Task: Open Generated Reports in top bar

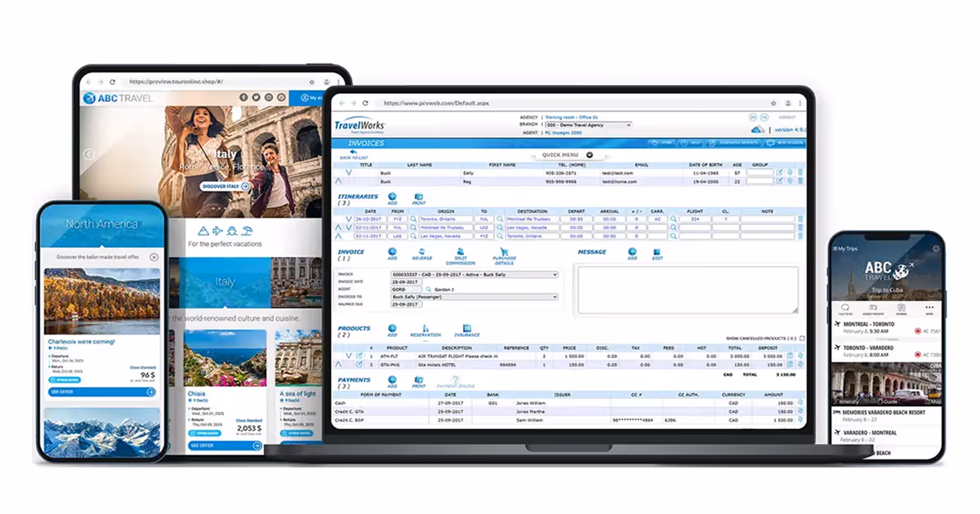Action: tap(733, 143)
